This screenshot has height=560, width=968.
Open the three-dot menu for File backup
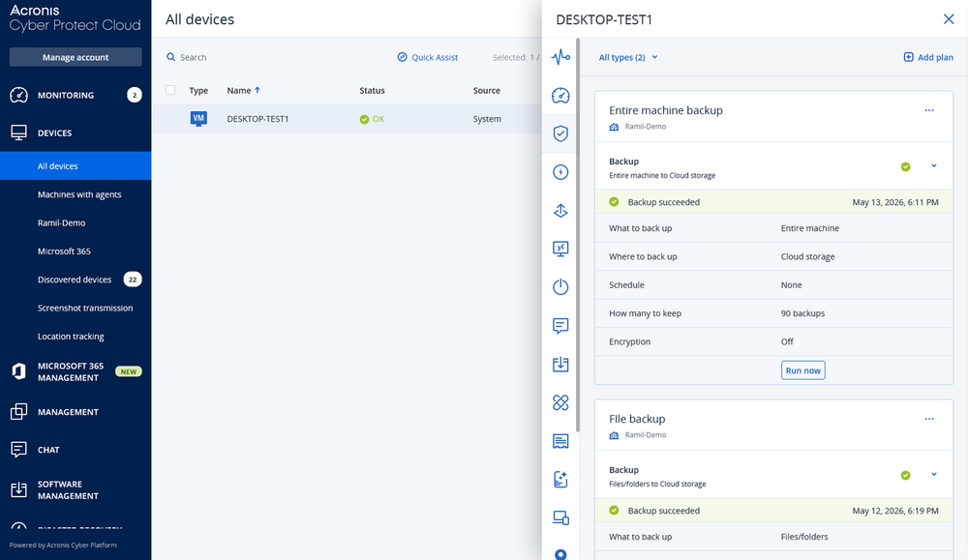coord(929,419)
